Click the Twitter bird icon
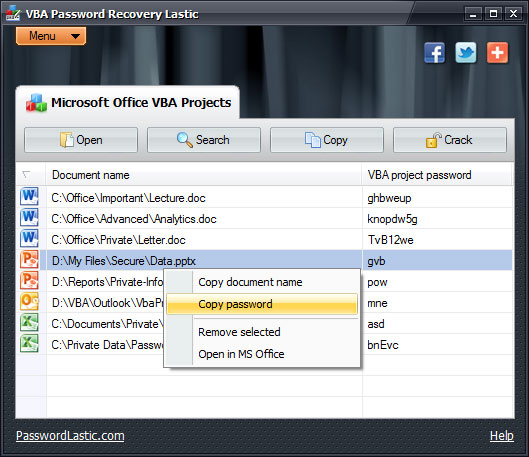 coord(466,53)
